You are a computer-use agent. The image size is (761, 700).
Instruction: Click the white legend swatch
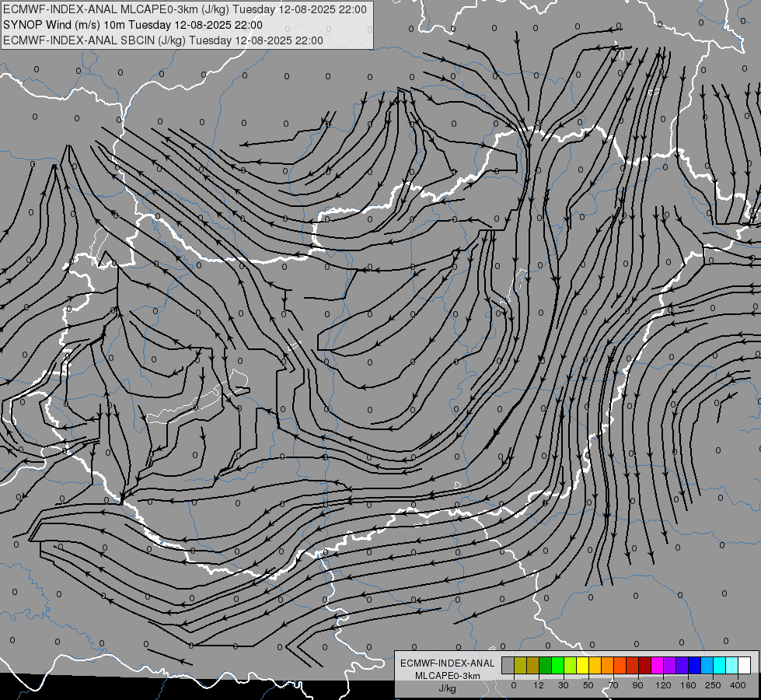point(745,665)
